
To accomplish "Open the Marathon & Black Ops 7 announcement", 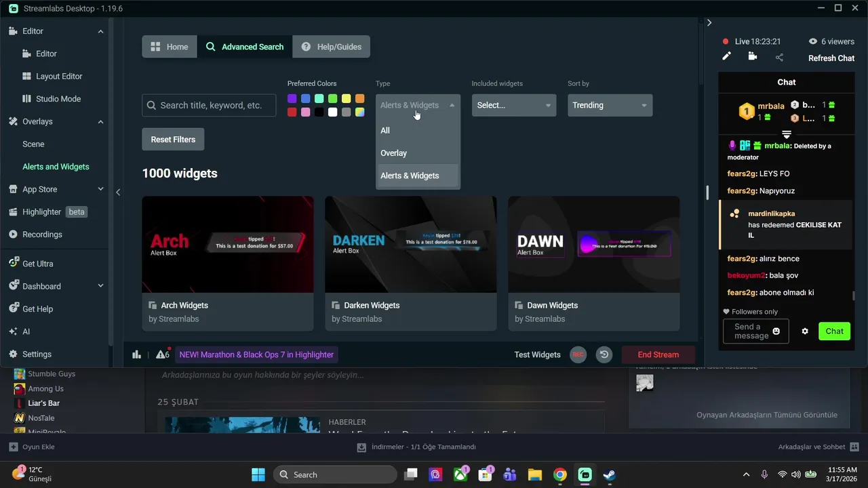I will pyautogui.click(x=256, y=354).
